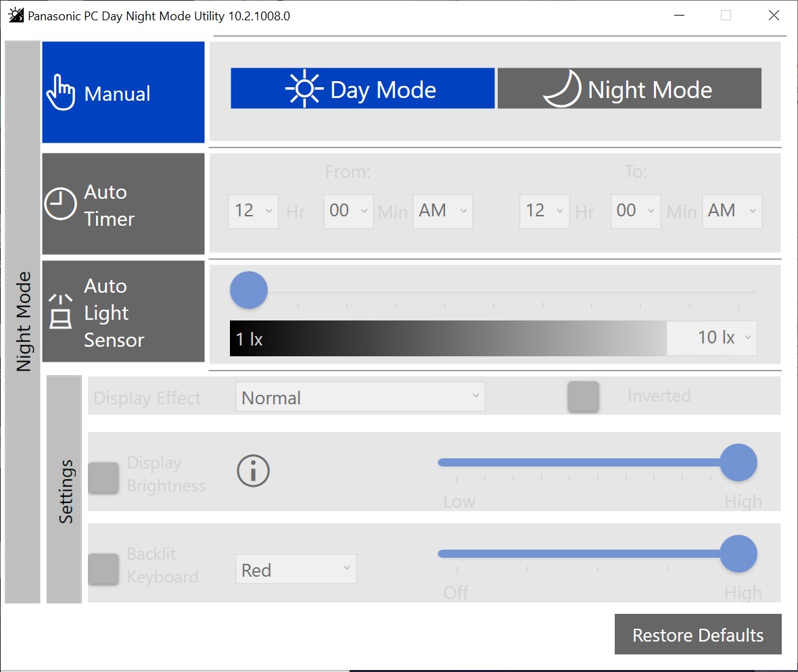Click the Low label under brightness slider
The height and width of the screenshot is (672, 798).
click(459, 502)
